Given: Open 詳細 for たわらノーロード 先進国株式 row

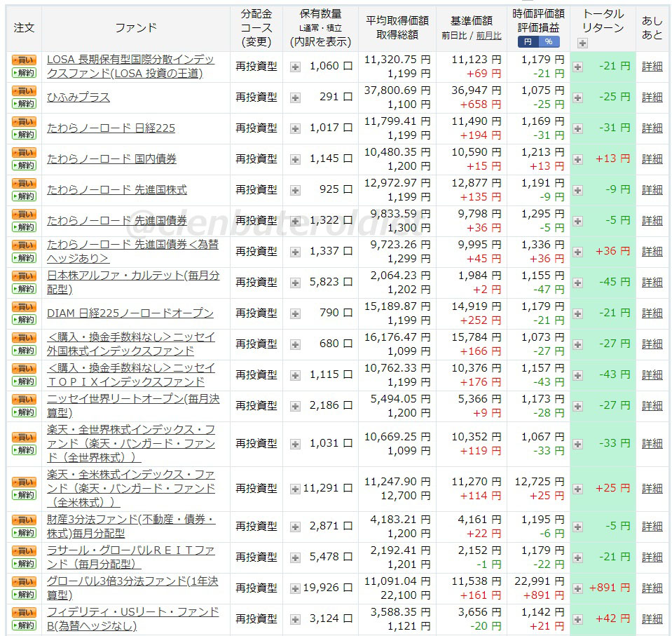Looking at the screenshot, I should [652, 190].
